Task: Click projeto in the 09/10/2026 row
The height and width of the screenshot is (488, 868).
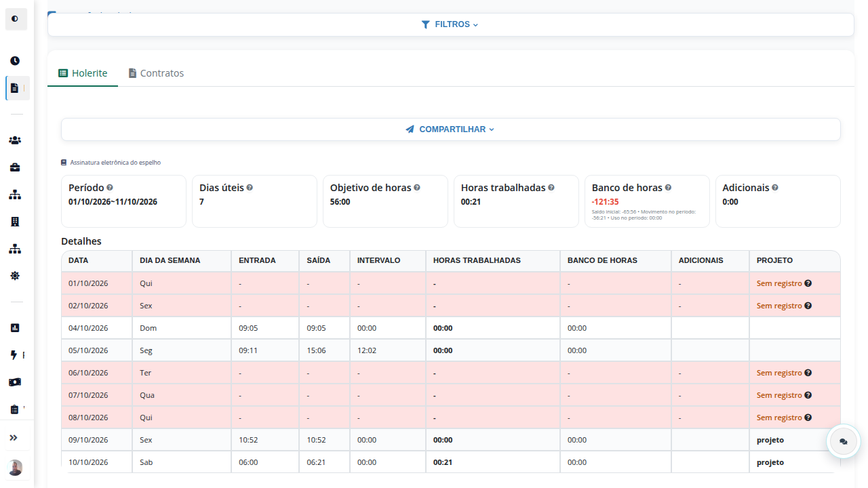Action: (x=770, y=440)
